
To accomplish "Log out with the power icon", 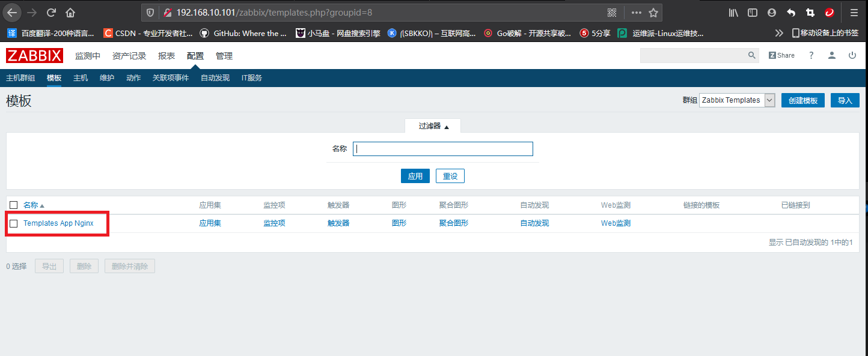I will click(x=852, y=55).
